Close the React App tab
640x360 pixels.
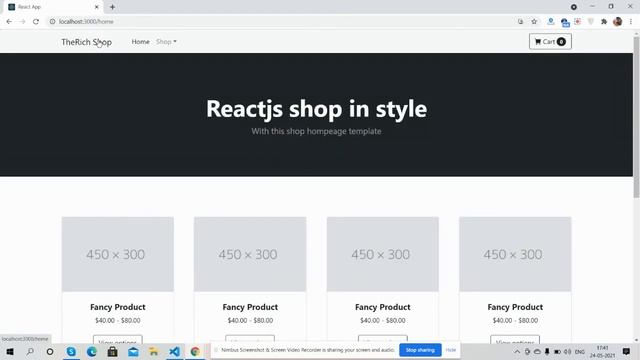97,7
